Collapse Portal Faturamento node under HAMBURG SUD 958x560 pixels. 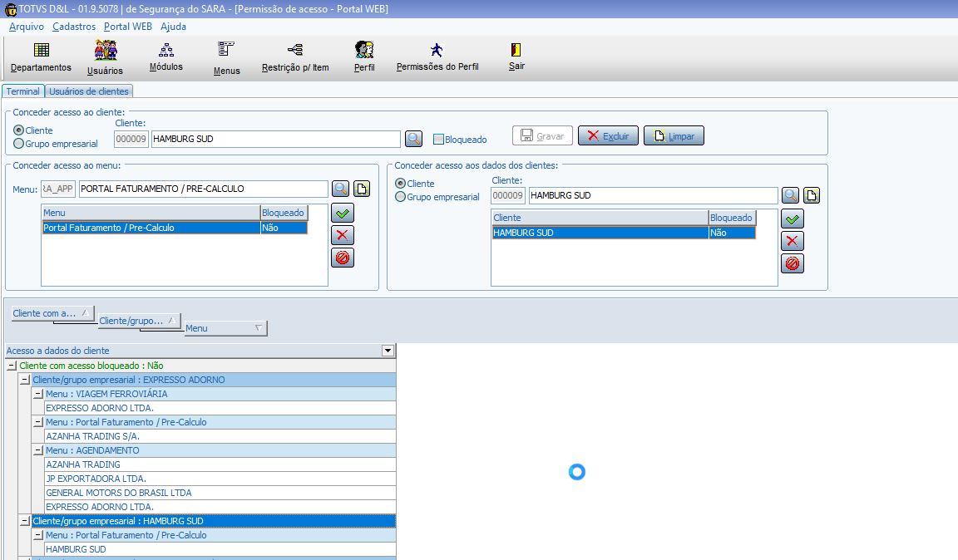point(38,535)
